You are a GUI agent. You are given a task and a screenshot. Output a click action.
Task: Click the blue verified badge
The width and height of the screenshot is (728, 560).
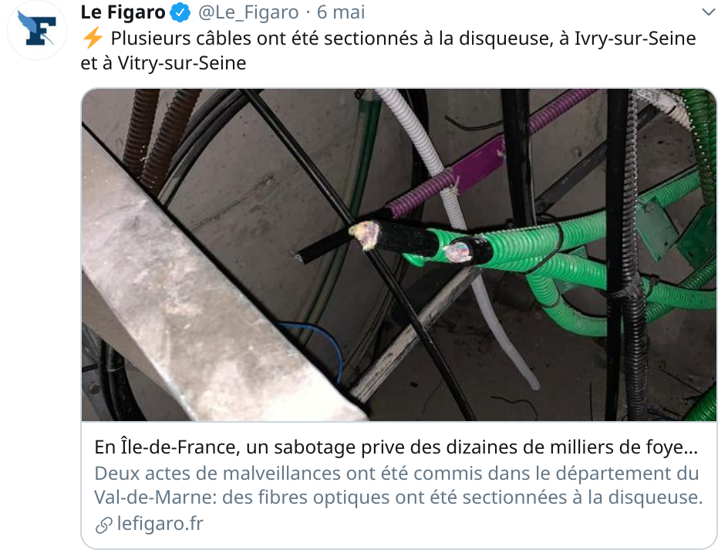pyautogui.click(x=180, y=12)
